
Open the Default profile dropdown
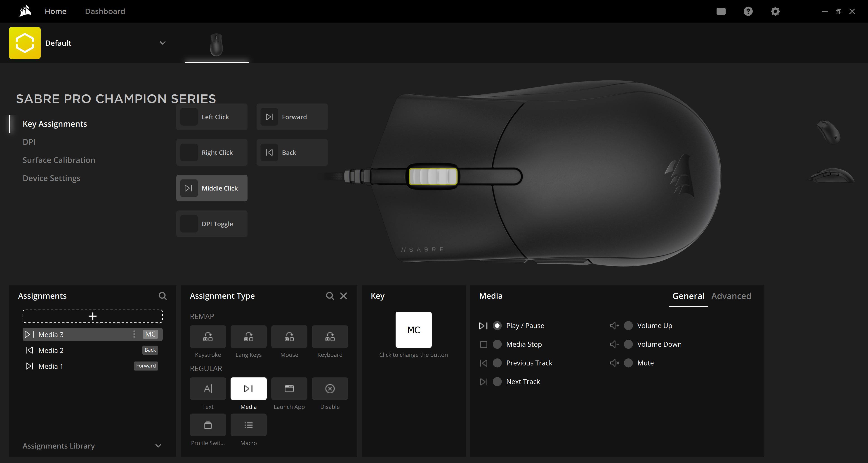163,43
